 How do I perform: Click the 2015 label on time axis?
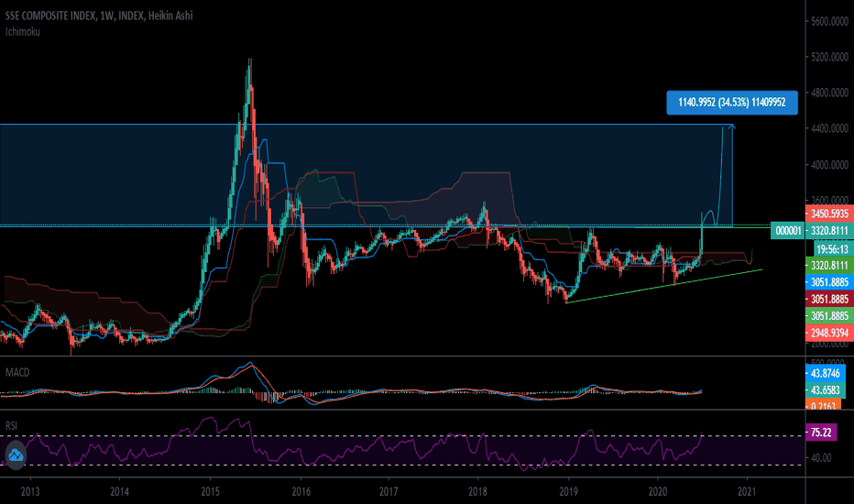210,492
